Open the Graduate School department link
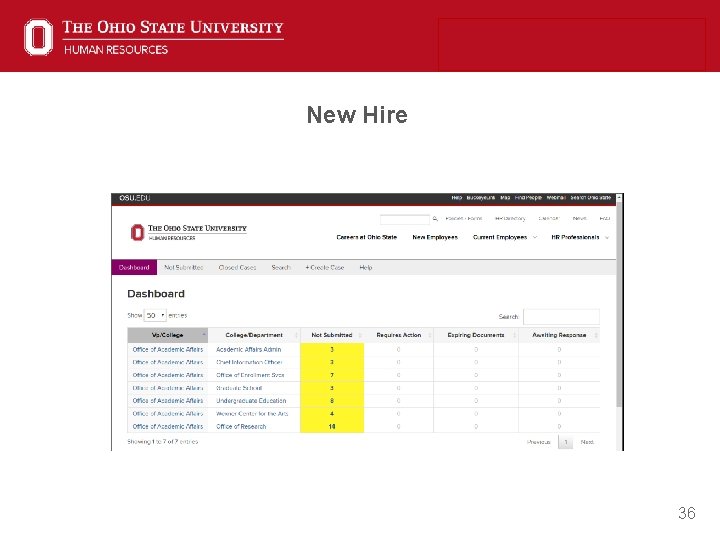 click(239, 388)
